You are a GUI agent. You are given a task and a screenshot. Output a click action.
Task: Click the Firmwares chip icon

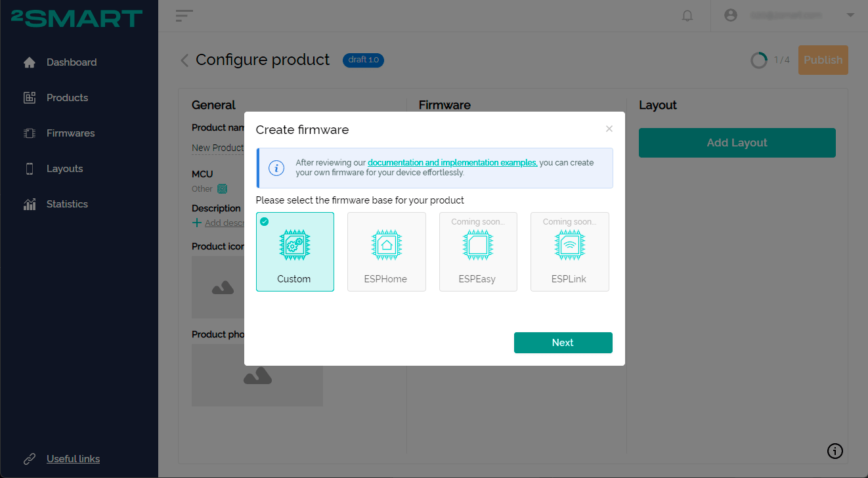coord(30,133)
